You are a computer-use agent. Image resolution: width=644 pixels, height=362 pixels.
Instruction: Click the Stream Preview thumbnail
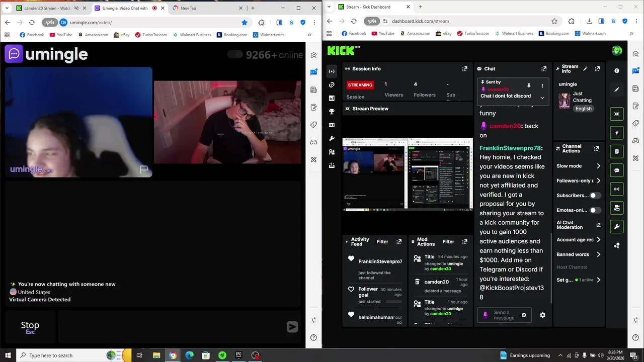click(x=408, y=174)
